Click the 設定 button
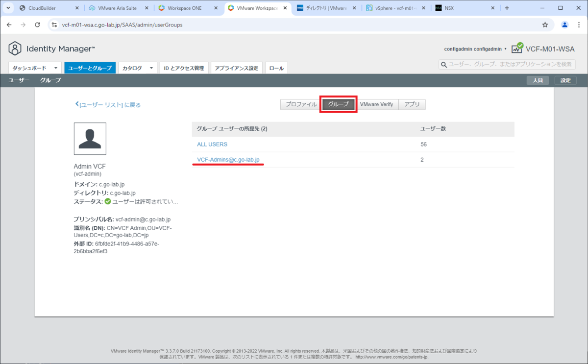This screenshot has height=364, width=588. pyautogui.click(x=565, y=80)
